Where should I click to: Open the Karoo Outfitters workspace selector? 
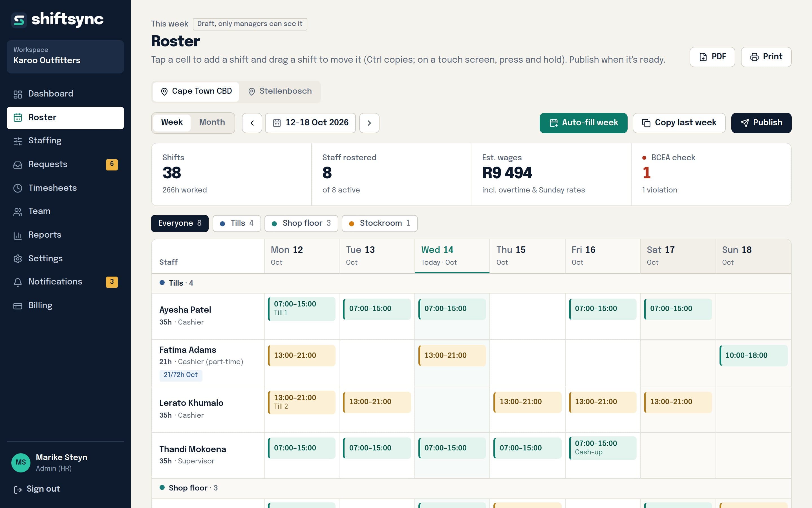pyautogui.click(x=65, y=56)
